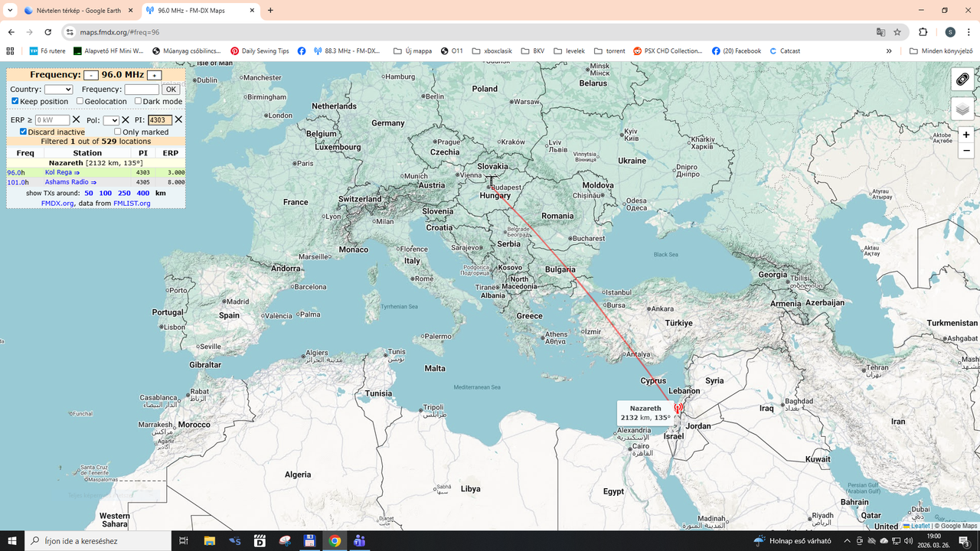Click the Nazareth location header row
The height and width of the screenshot is (551, 980).
(96, 163)
